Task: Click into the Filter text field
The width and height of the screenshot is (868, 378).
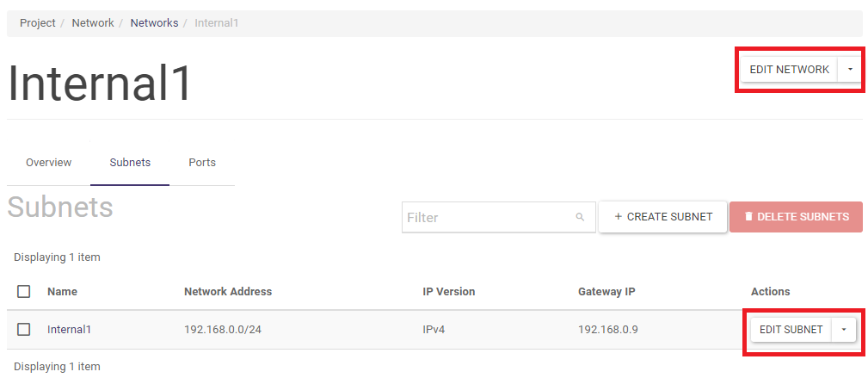Action: (486, 217)
